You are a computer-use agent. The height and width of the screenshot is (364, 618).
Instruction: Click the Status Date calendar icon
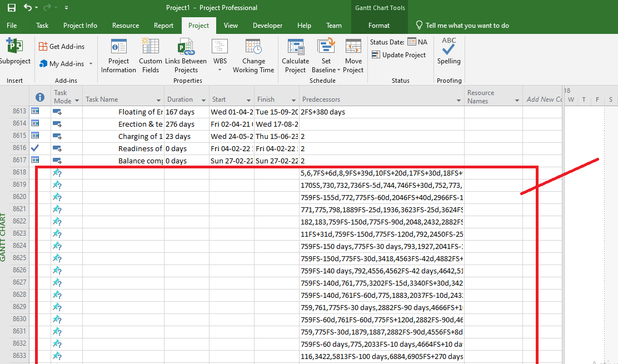[411, 41]
